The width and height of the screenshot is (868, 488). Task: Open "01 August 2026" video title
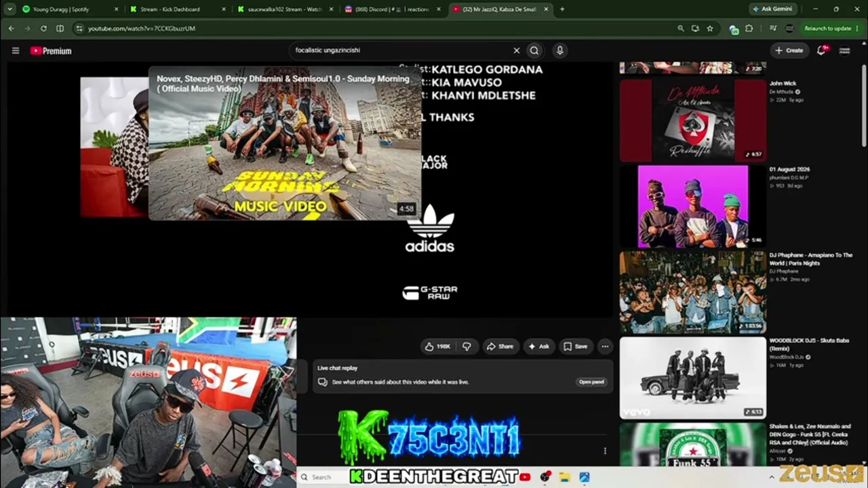pos(789,169)
